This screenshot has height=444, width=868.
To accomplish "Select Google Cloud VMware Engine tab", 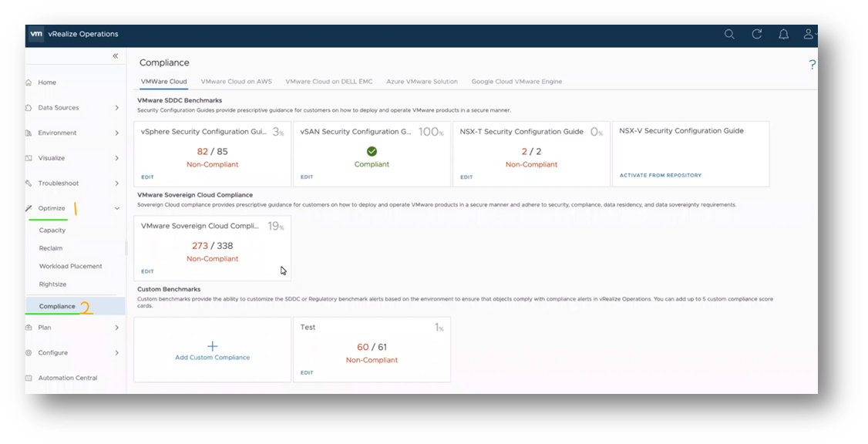I will pyautogui.click(x=516, y=82).
